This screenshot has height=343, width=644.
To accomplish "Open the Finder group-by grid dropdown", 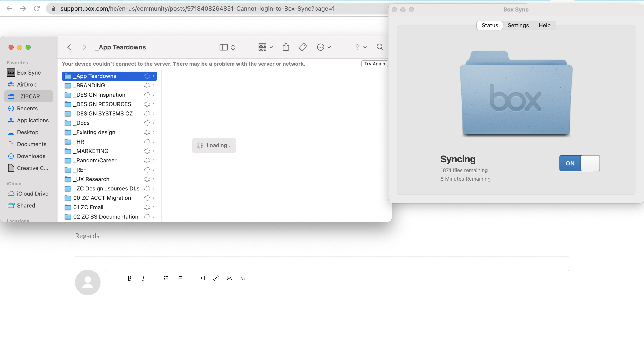I will tap(266, 47).
